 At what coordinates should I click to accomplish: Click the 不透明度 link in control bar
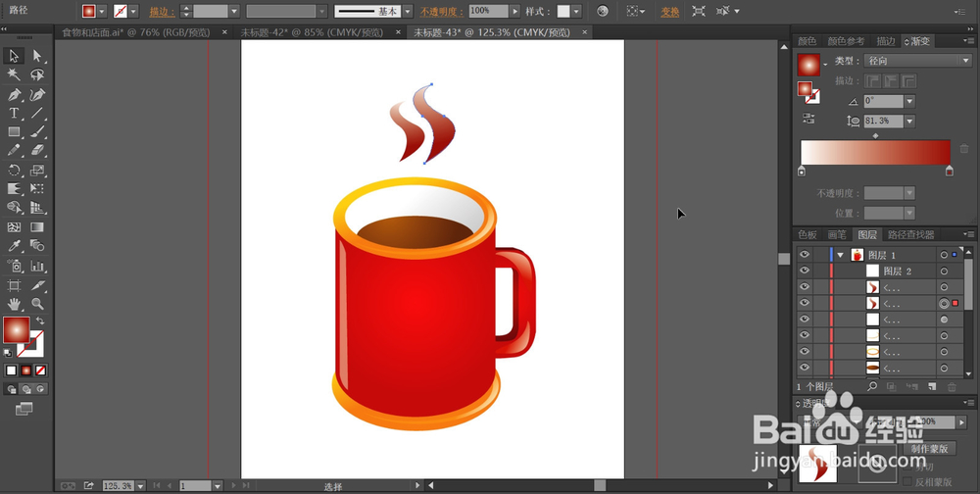pos(442,11)
